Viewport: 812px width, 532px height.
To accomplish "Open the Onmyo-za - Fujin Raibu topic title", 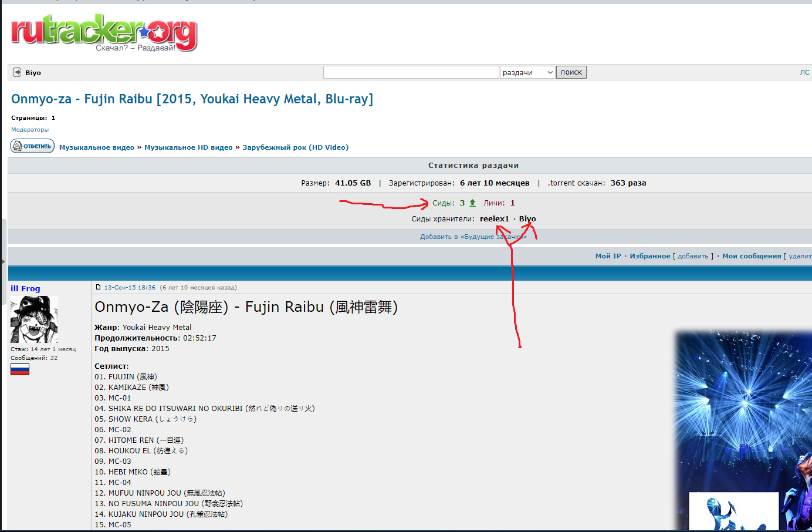I will pos(192,99).
